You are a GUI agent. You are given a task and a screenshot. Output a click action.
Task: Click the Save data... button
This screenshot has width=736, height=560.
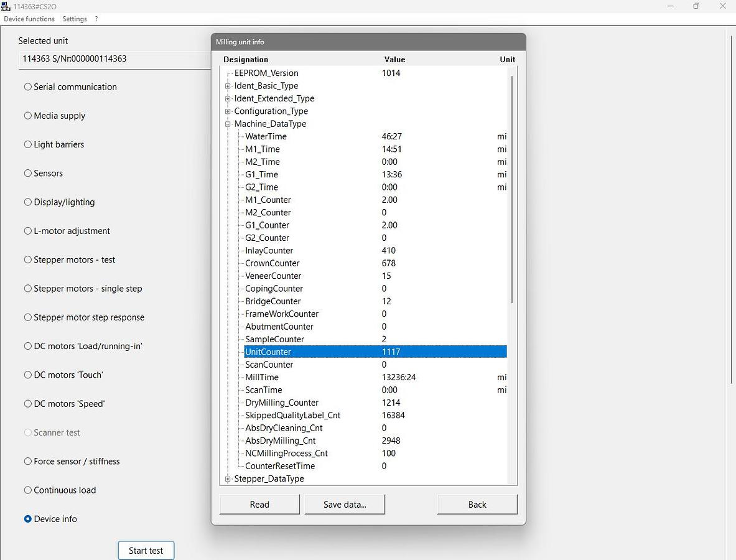coord(345,504)
